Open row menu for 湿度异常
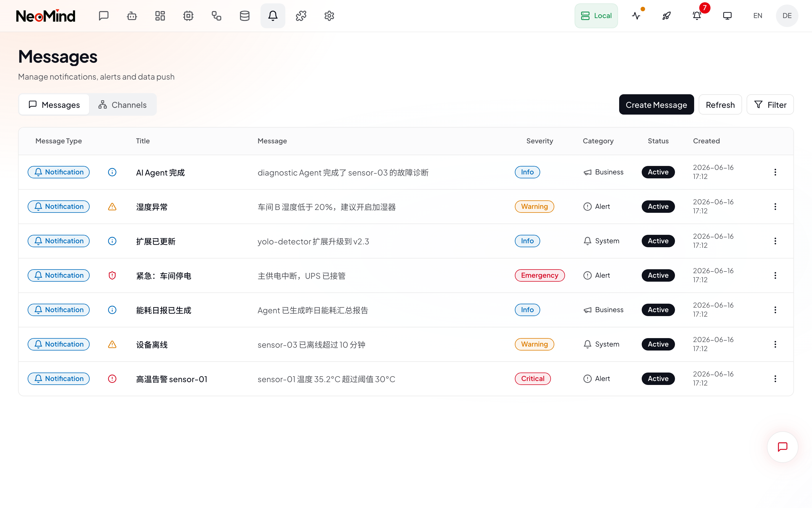This screenshot has height=508, width=812. (x=775, y=207)
